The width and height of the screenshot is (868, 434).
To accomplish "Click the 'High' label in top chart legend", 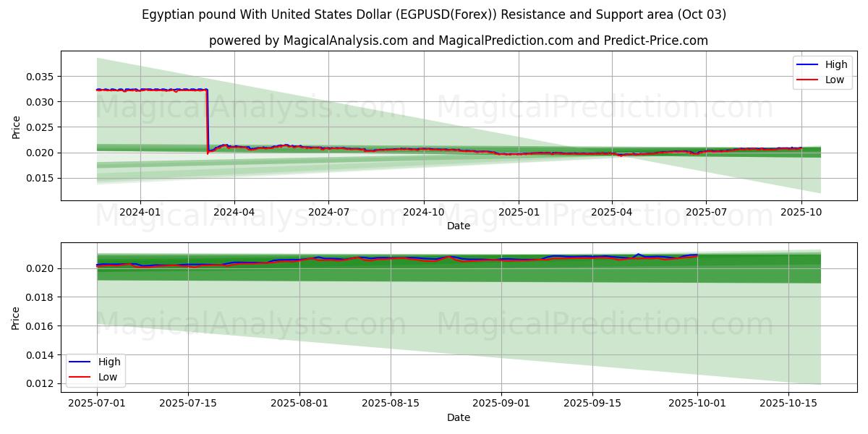I will (x=836, y=65).
